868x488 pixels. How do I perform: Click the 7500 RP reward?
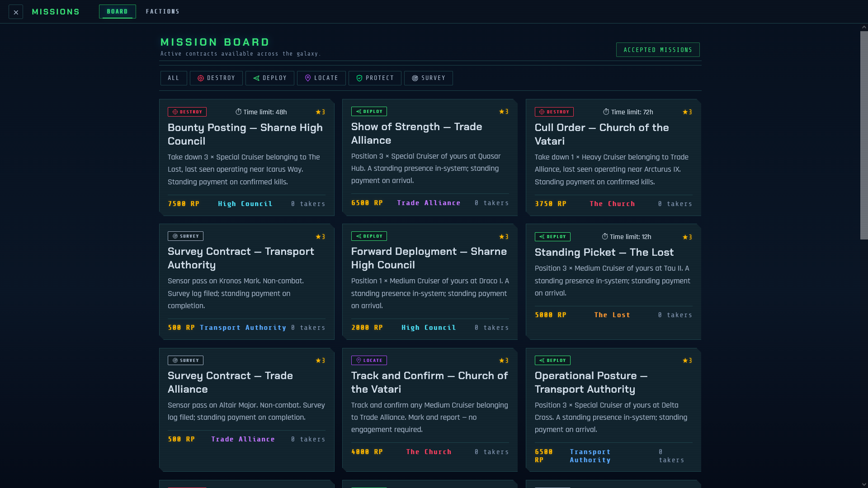point(184,204)
